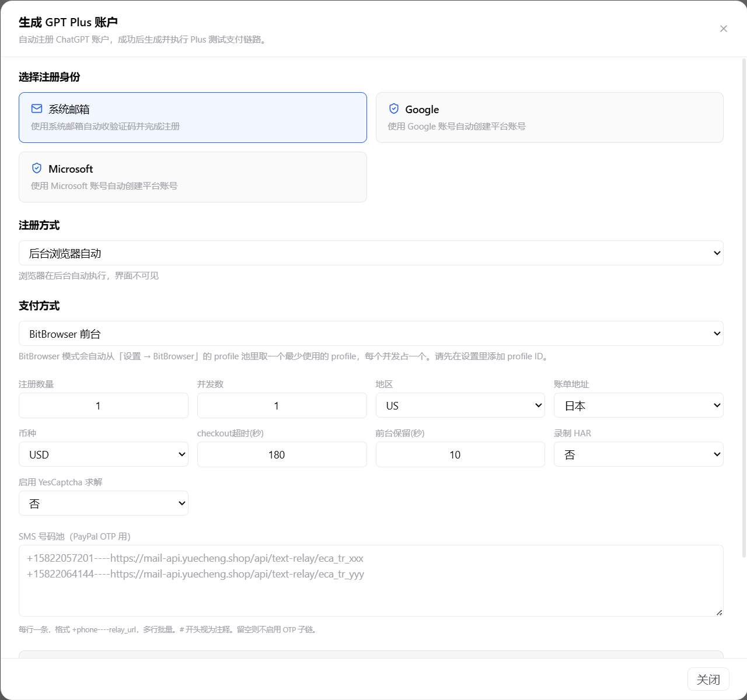The height and width of the screenshot is (700, 747).
Task: Close the dialog with the X icon
Action: pos(724,29)
